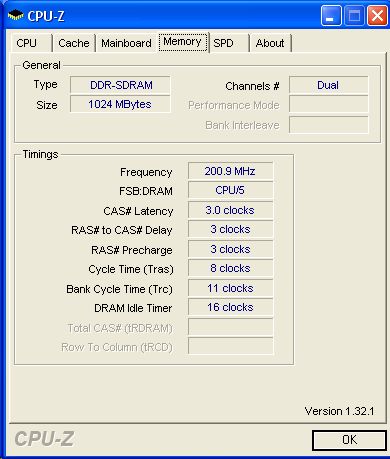Open the Cache tab

tap(74, 43)
